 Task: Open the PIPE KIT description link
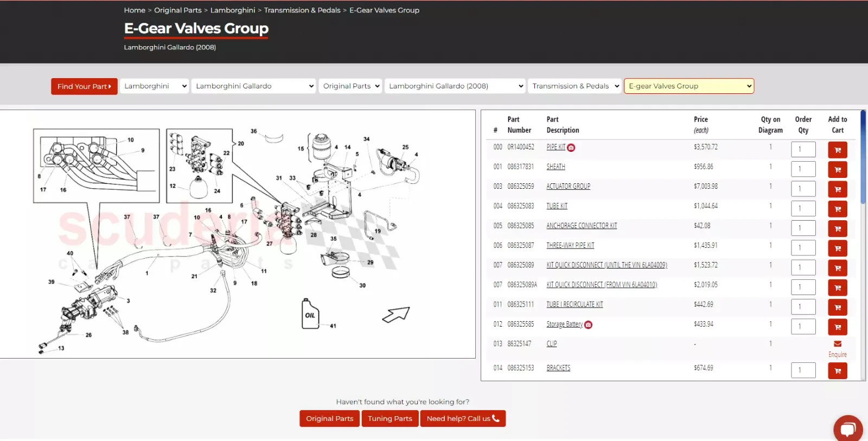[x=556, y=147]
